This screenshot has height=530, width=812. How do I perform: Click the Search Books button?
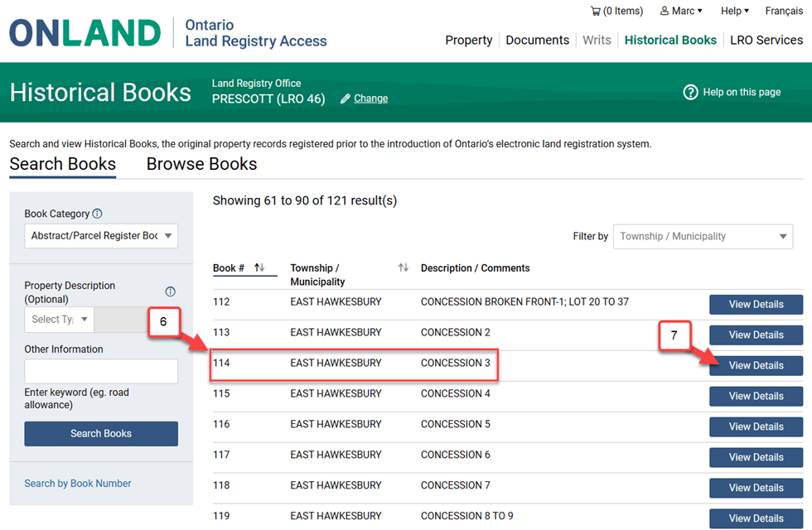(101, 433)
